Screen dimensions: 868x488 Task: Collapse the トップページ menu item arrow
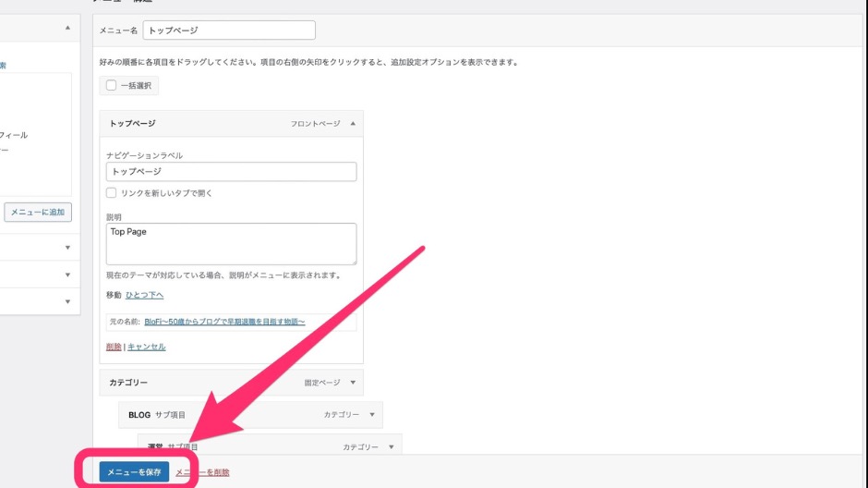point(353,124)
